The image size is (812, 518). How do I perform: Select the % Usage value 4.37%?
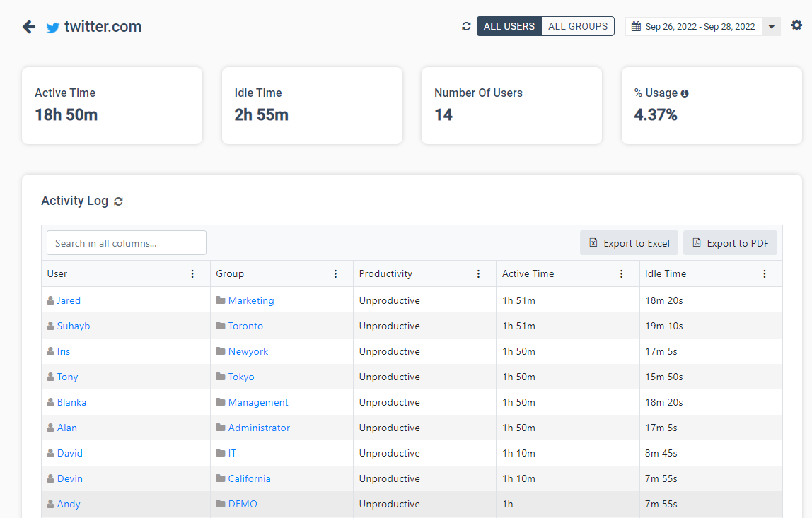tap(656, 115)
